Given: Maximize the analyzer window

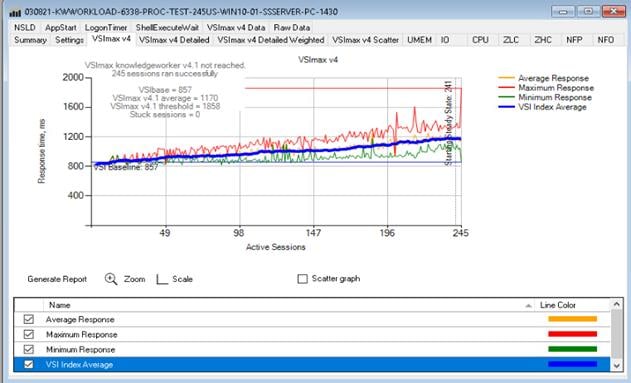Looking at the screenshot, I should click(x=588, y=11).
